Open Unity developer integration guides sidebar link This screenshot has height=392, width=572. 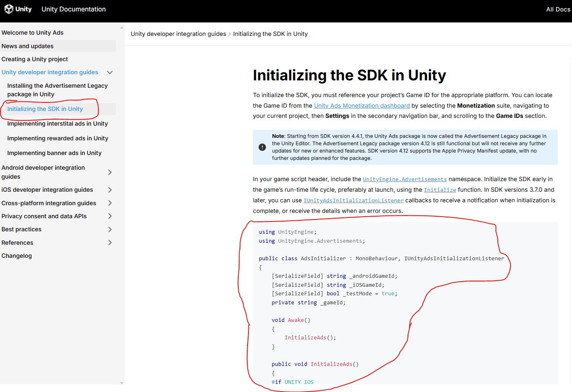50,72
